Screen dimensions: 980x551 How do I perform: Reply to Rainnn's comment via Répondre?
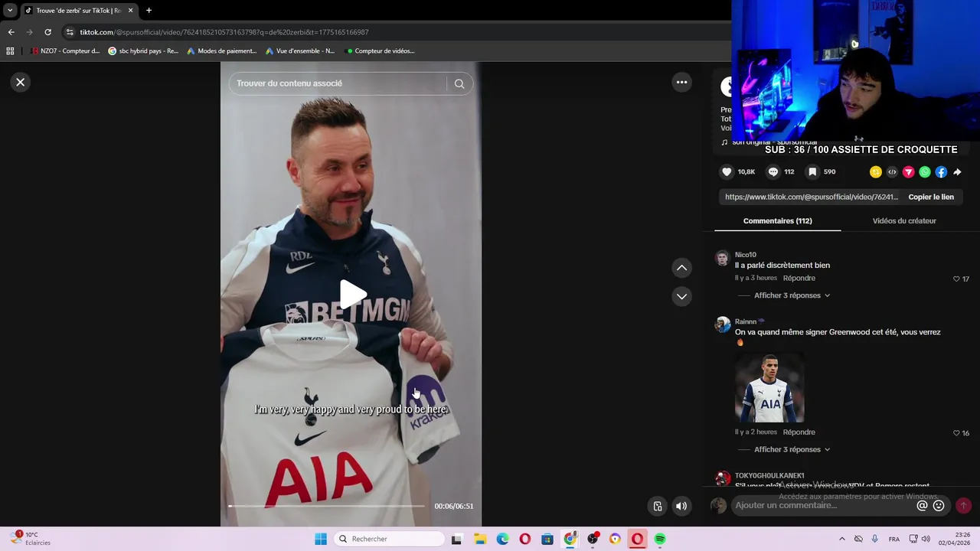pos(799,432)
